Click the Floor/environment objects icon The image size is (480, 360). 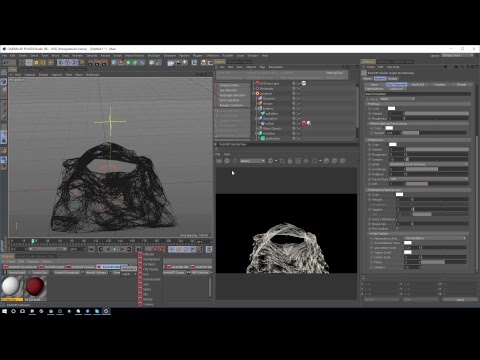[171, 62]
